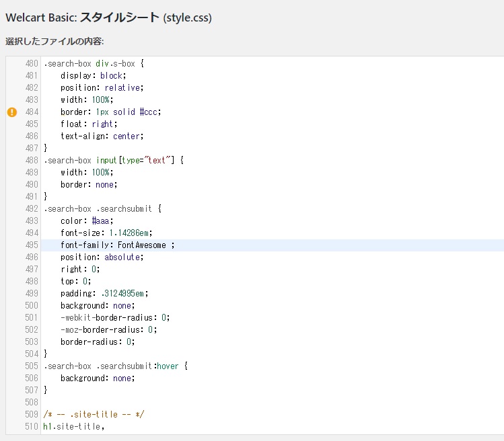Screen dimensions: 504x441
Task: Click "width: 100%;" on line 483
Action: tap(87, 100)
